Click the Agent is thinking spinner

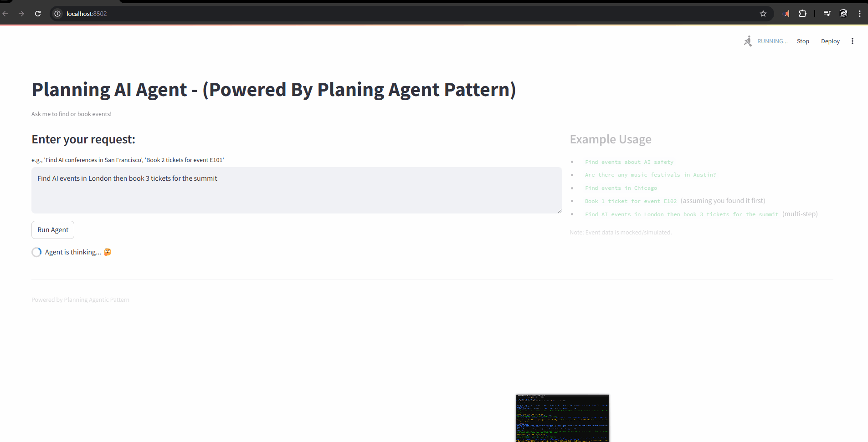[36, 252]
